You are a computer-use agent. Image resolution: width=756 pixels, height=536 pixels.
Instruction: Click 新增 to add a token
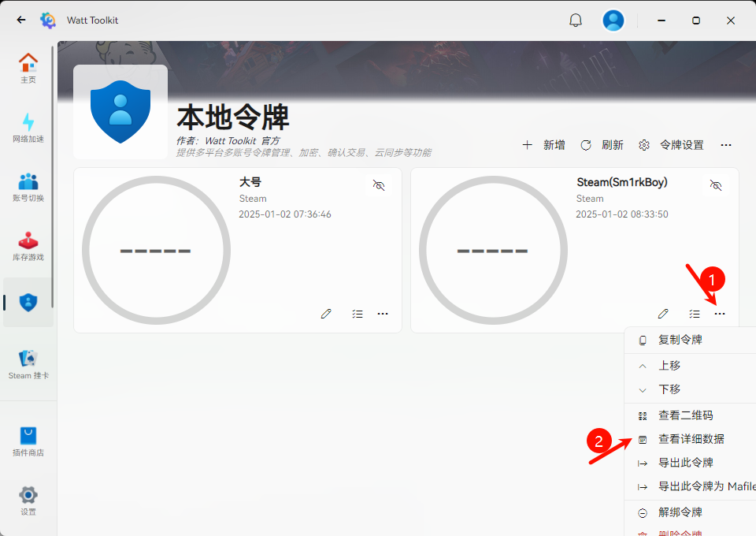click(x=544, y=145)
